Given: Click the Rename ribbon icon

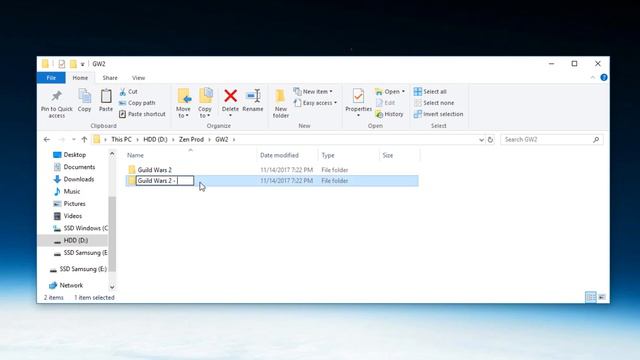Looking at the screenshot, I should coord(253,96).
